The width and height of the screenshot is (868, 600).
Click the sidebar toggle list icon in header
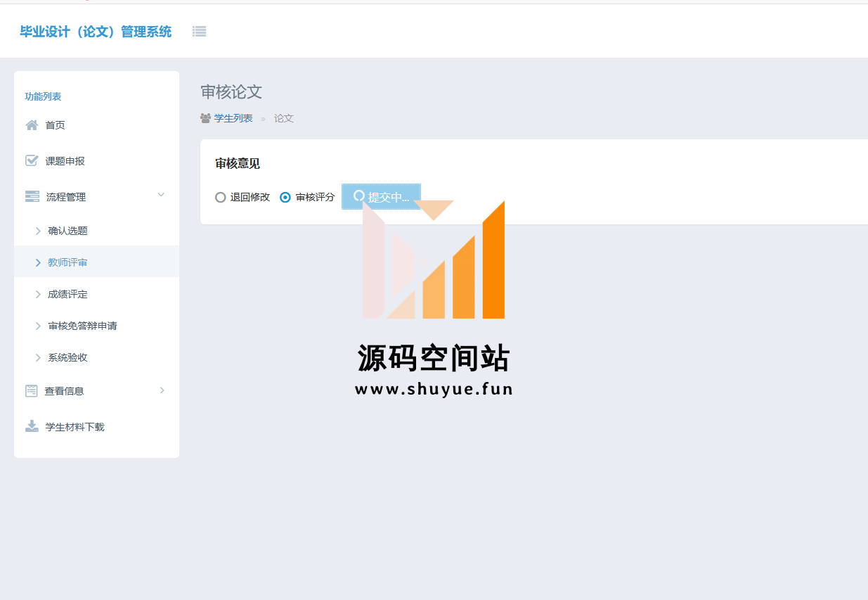200,32
